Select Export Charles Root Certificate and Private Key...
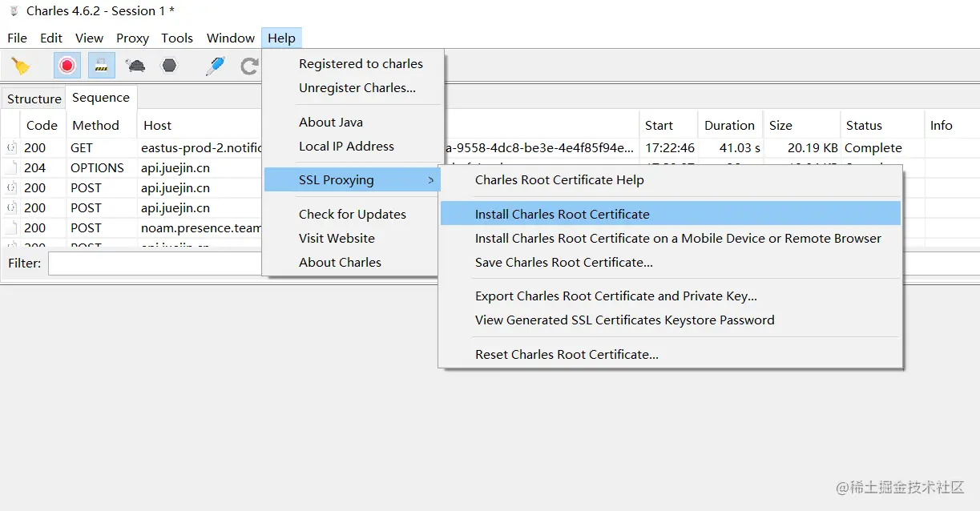 click(671, 296)
